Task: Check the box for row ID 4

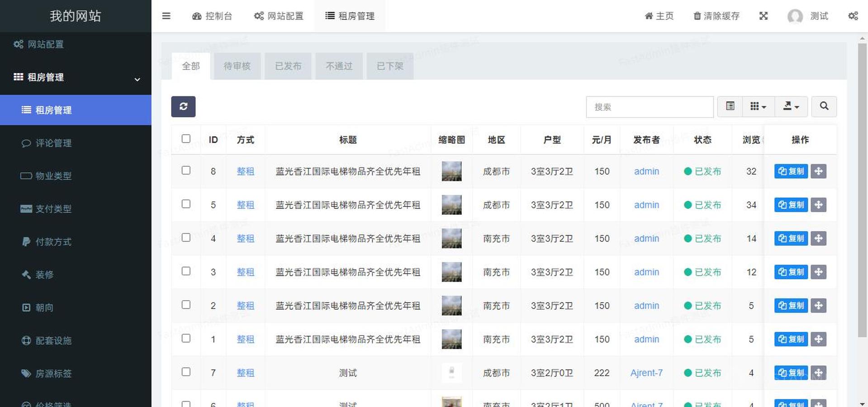Action: pyautogui.click(x=186, y=237)
